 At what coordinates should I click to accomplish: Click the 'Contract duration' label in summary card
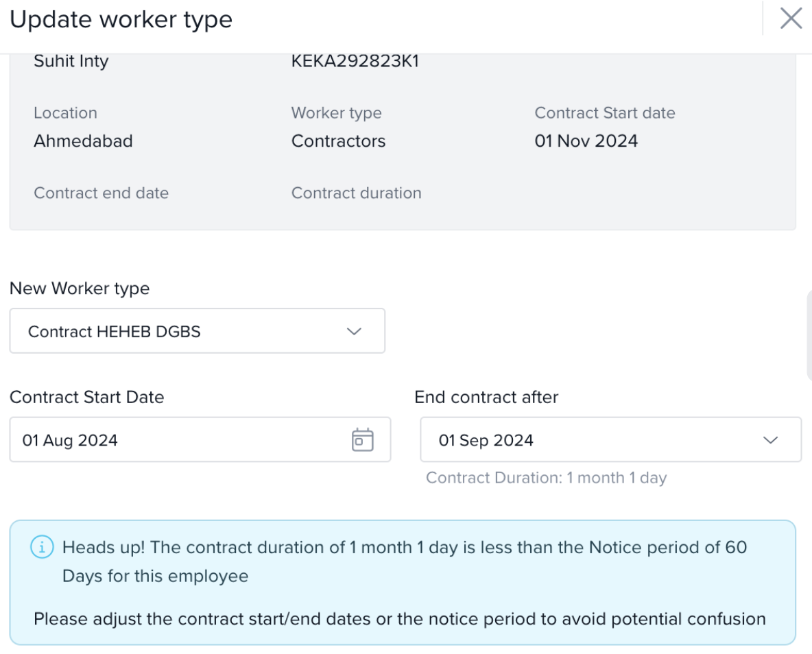point(356,193)
